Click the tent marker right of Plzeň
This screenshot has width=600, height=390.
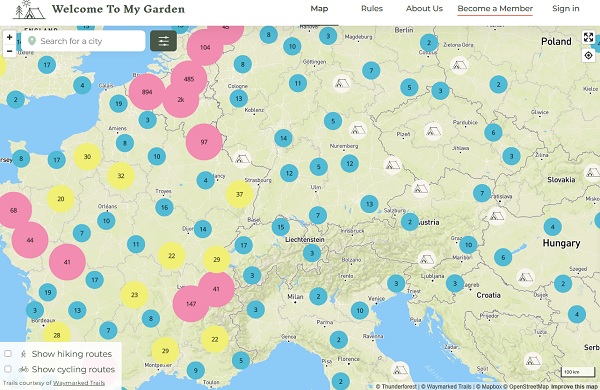pyautogui.click(x=433, y=132)
